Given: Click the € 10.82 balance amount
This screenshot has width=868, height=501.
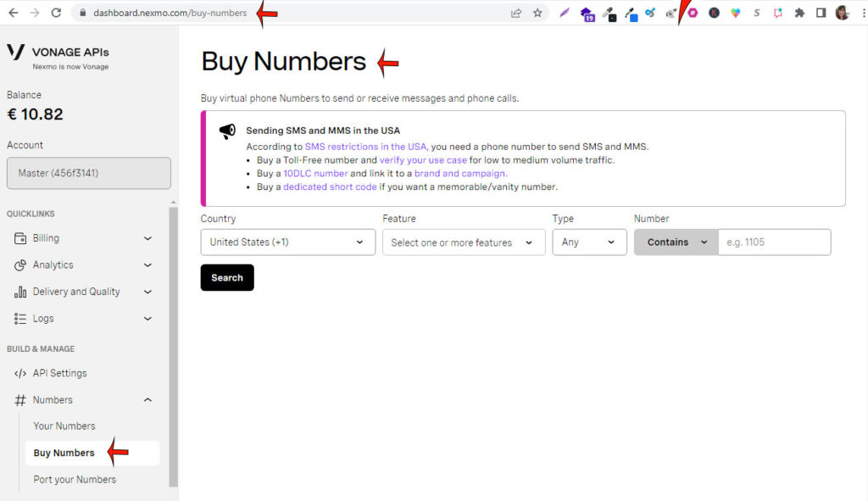Looking at the screenshot, I should 35,114.
